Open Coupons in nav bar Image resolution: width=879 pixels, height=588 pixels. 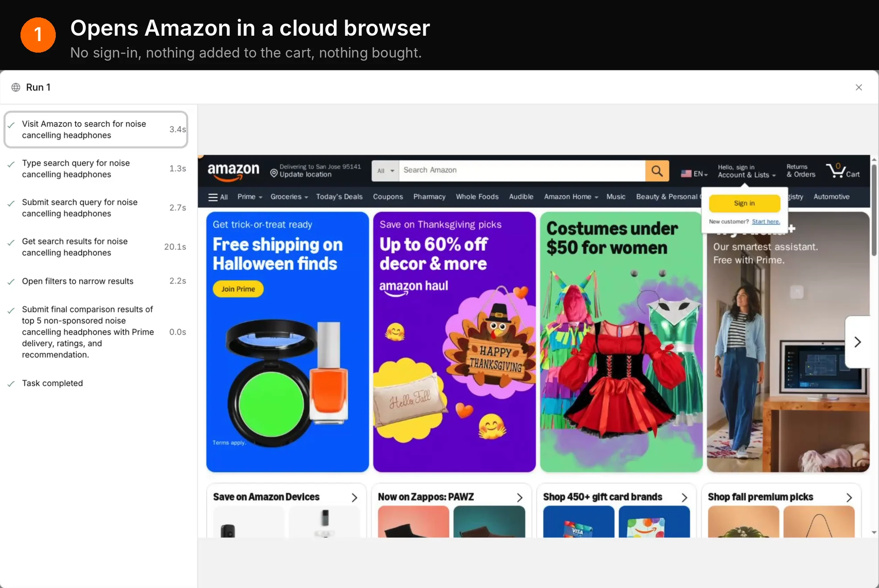click(388, 197)
